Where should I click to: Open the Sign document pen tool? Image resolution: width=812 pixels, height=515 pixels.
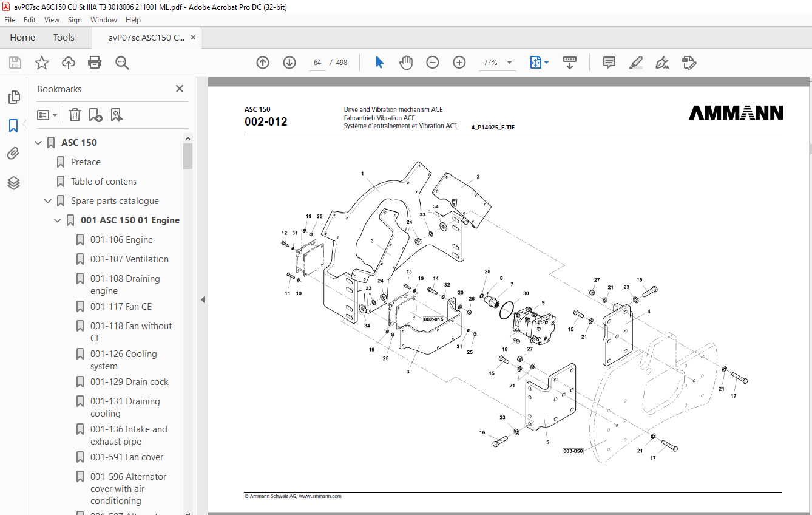tap(662, 63)
